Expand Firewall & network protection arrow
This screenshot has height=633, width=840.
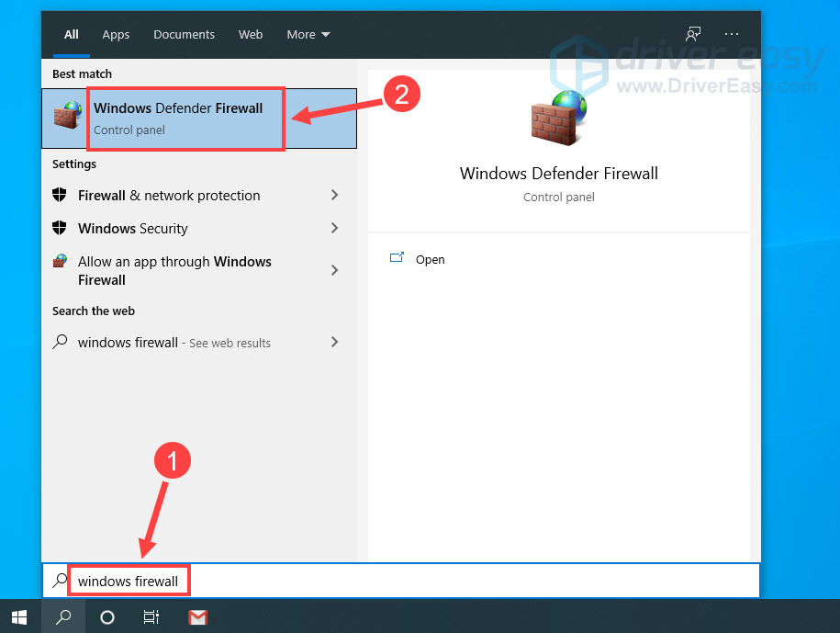point(334,195)
